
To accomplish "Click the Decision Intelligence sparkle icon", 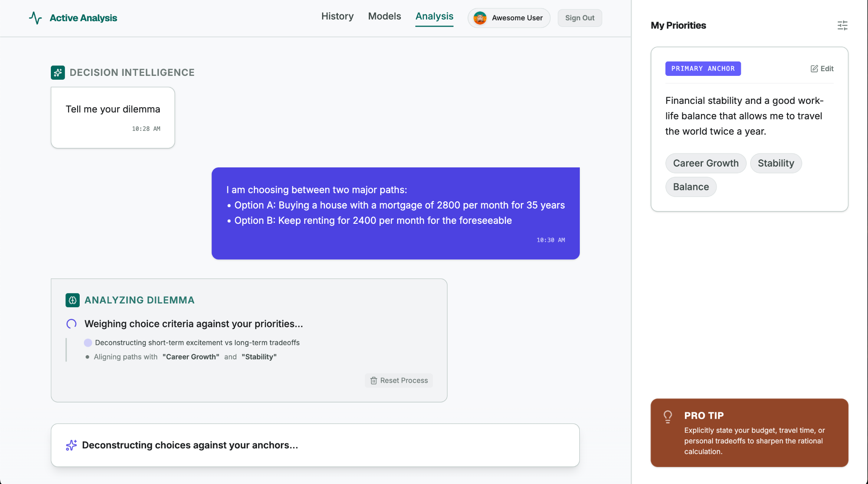I will (x=58, y=72).
